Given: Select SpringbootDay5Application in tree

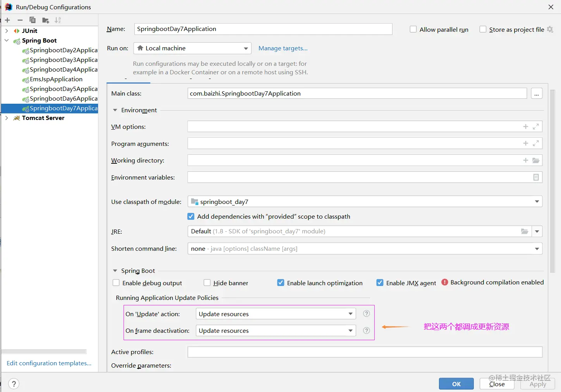Looking at the screenshot, I should [60, 89].
